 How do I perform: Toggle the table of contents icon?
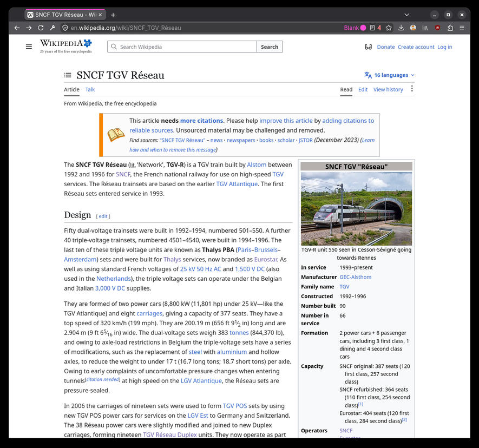click(68, 75)
